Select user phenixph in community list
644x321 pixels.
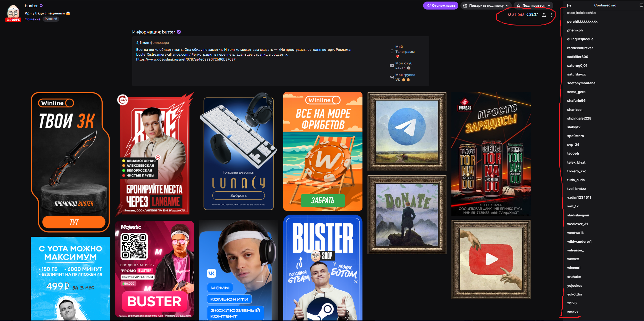[575, 30]
